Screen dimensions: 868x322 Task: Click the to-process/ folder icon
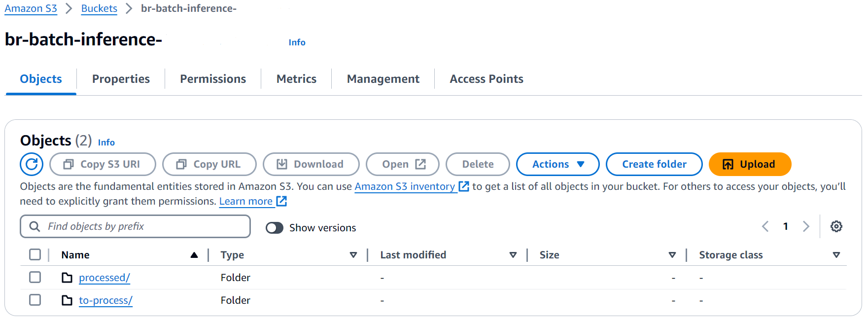click(x=67, y=300)
